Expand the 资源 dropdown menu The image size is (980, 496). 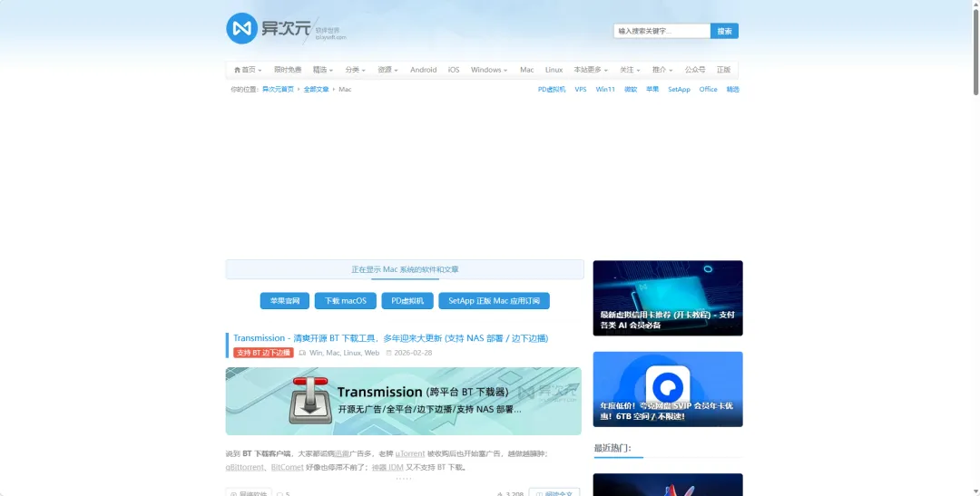[387, 70]
